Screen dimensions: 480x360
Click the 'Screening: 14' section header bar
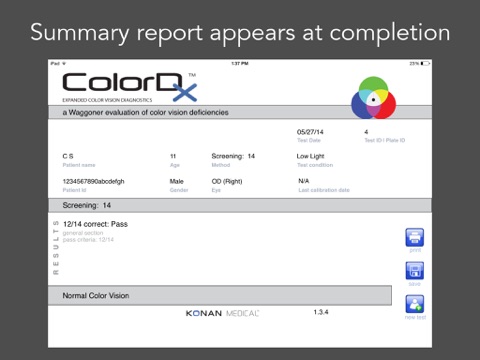240,205
